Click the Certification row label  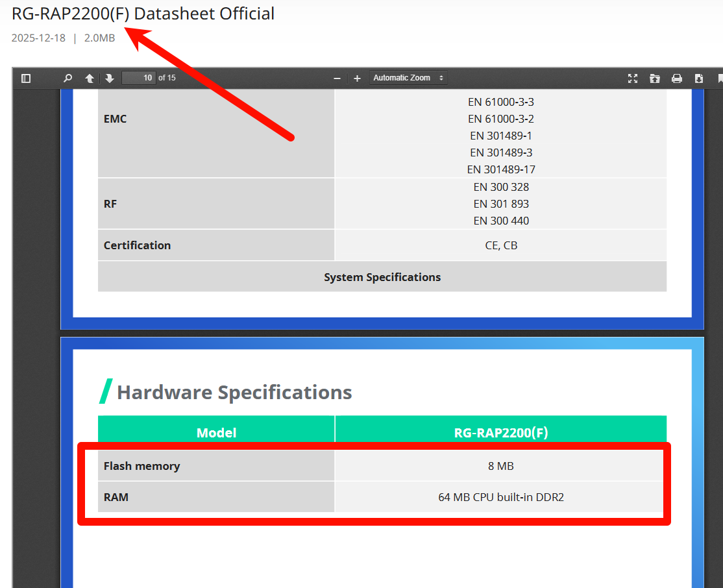pos(137,245)
